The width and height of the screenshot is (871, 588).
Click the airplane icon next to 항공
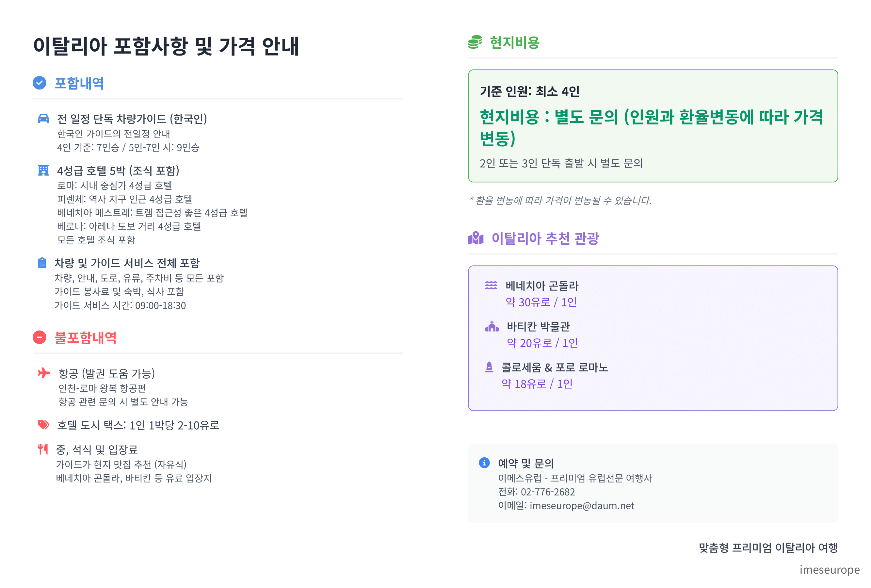pos(44,373)
